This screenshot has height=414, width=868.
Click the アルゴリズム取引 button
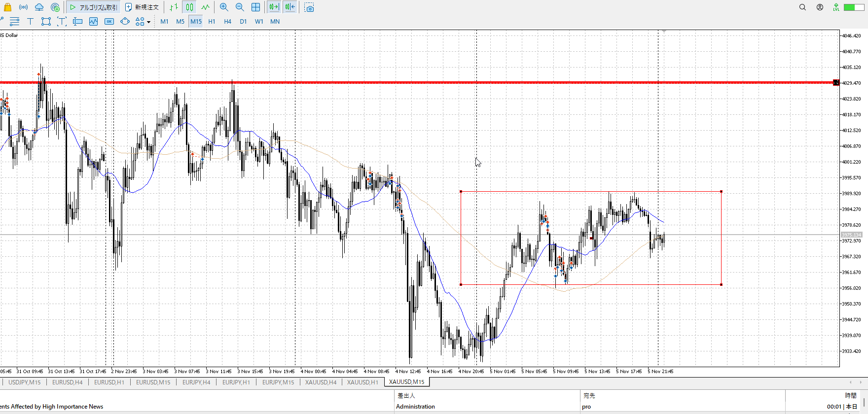coord(93,7)
